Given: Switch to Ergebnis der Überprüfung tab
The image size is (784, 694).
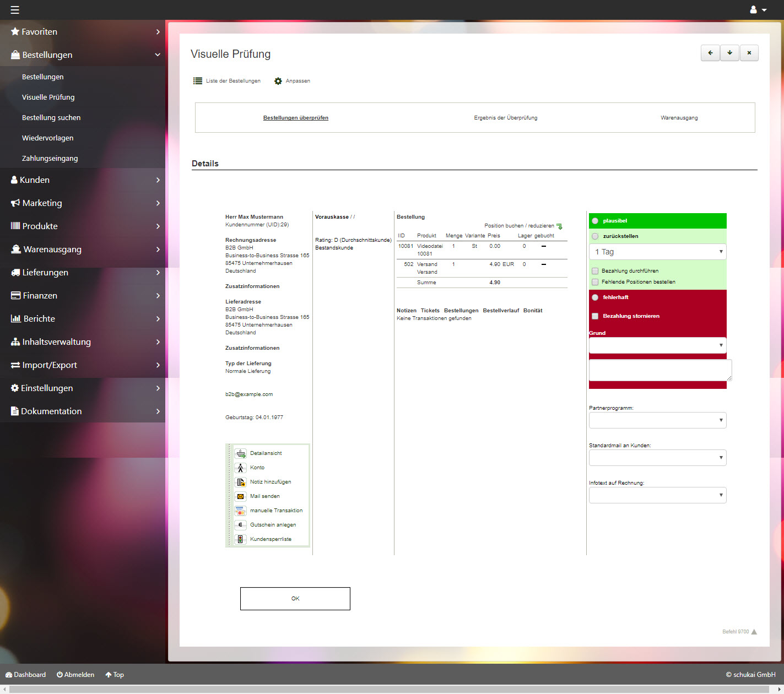Looking at the screenshot, I should coord(505,118).
